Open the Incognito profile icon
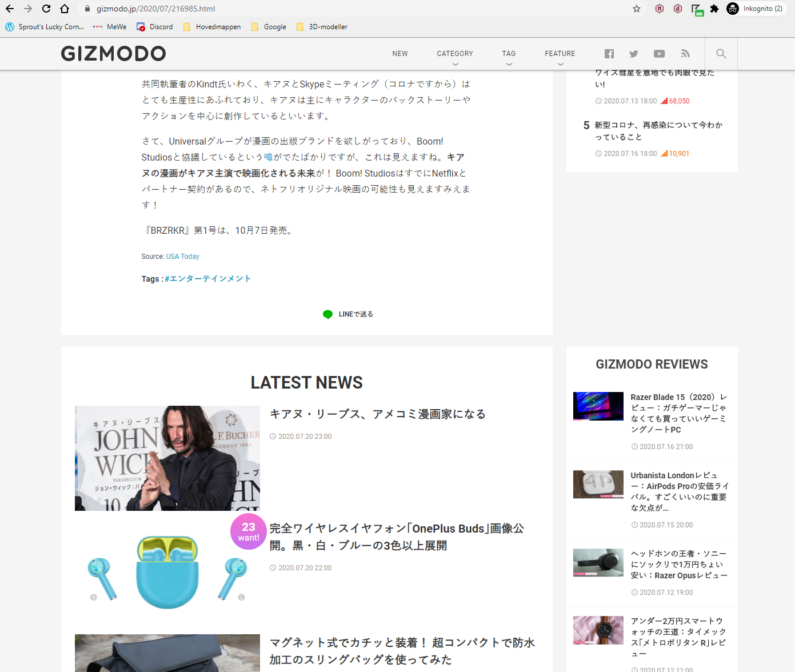The height and width of the screenshot is (672, 795). tap(732, 9)
